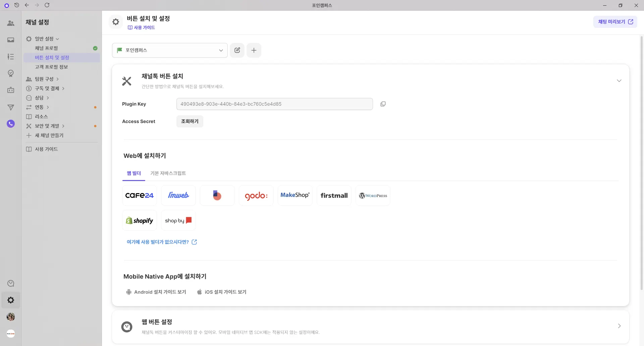Click the history clock icon in title bar

coord(17,5)
